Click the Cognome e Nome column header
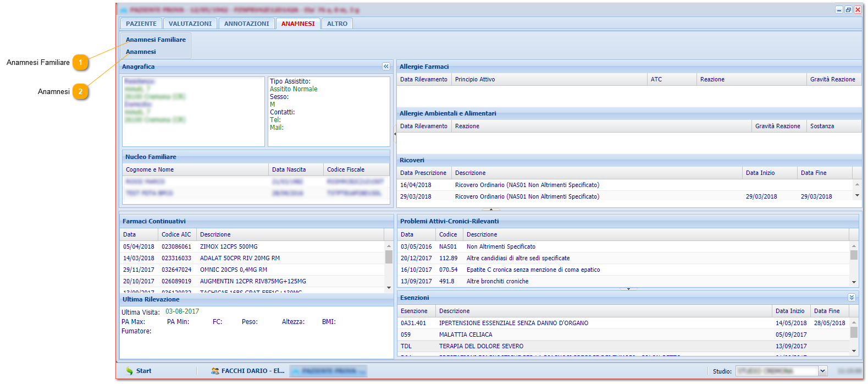Image resolution: width=868 pixels, height=384 pixels. (x=195, y=169)
